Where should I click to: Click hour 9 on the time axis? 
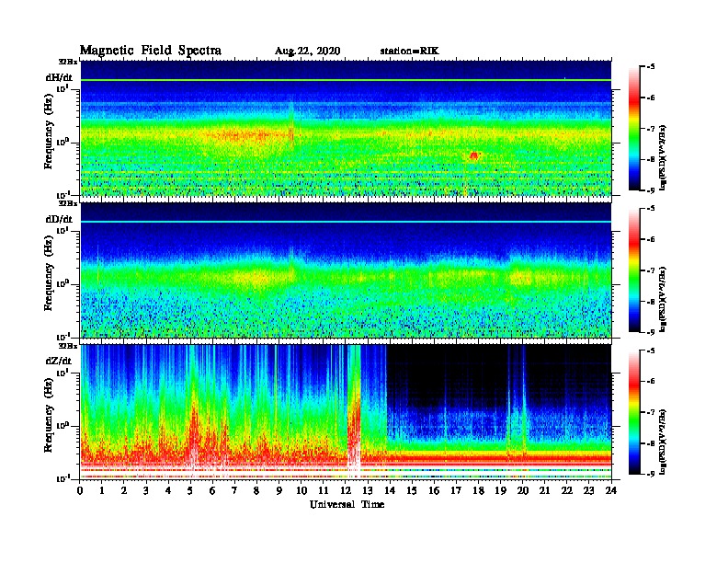(279, 490)
